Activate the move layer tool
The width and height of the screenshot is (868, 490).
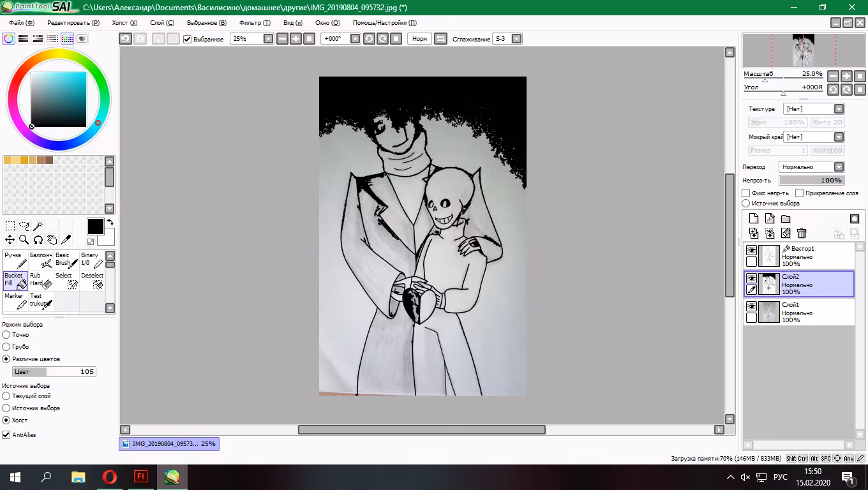click(10, 240)
